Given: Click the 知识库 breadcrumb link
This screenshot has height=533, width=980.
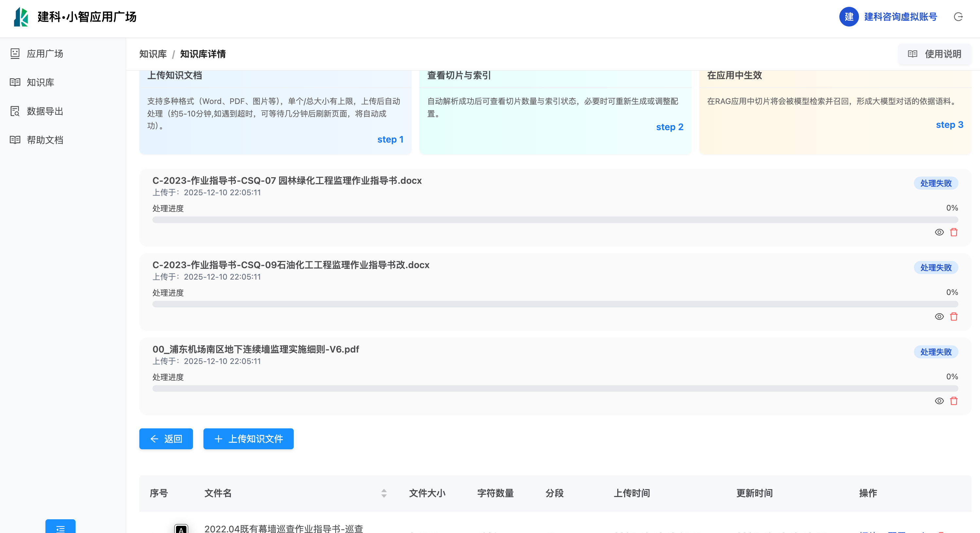Looking at the screenshot, I should [x=153, y=54].
